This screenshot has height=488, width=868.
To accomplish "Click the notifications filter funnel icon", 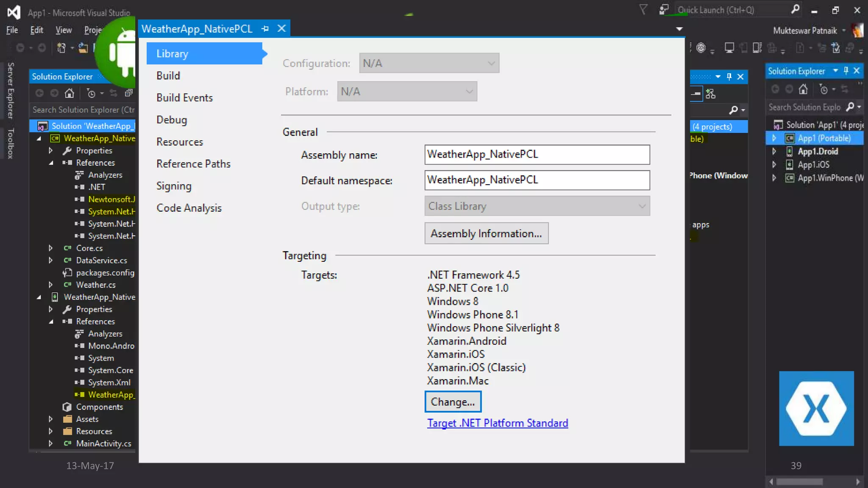I will pyautogui.click(x=643, y=9).
